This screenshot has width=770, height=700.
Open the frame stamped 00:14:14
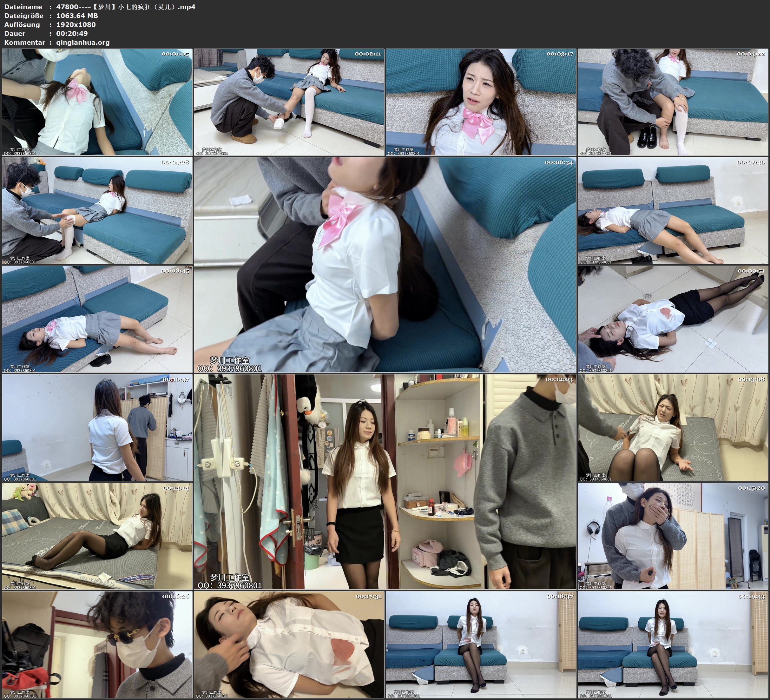click(x=97, y=536)
